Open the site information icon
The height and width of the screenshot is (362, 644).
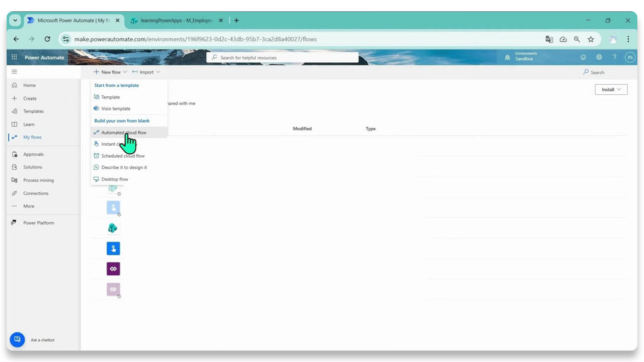coord(65,40)
